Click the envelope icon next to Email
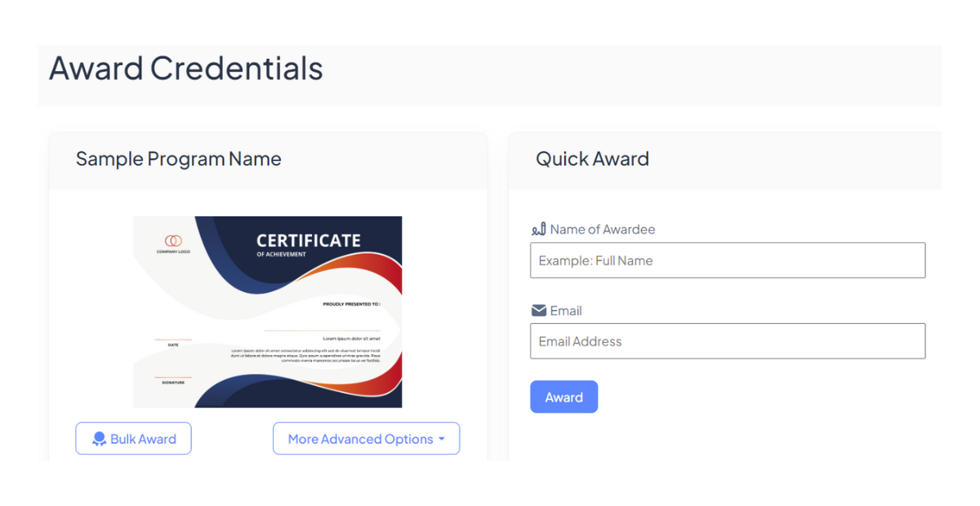Screen dimensions: 980x506 point(539,311)
